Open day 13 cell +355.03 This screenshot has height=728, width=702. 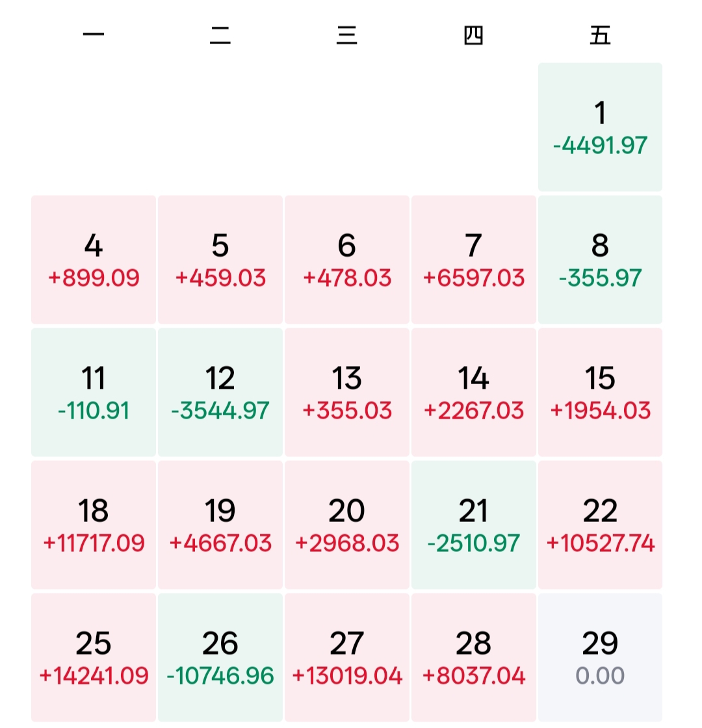pyautogui.click(x=347, y=393)
